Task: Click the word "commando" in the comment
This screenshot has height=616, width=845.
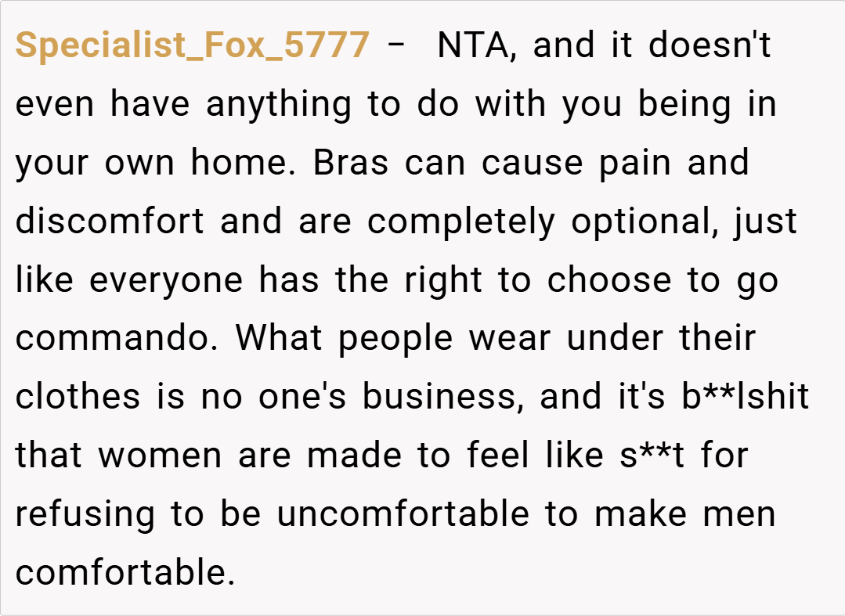Action: pos(117,338)
